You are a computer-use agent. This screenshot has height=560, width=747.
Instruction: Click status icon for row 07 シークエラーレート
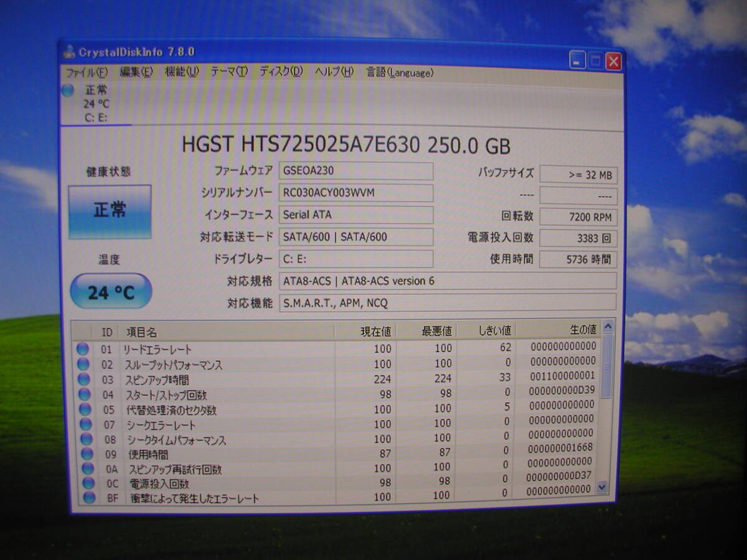(x=85, y=424)
